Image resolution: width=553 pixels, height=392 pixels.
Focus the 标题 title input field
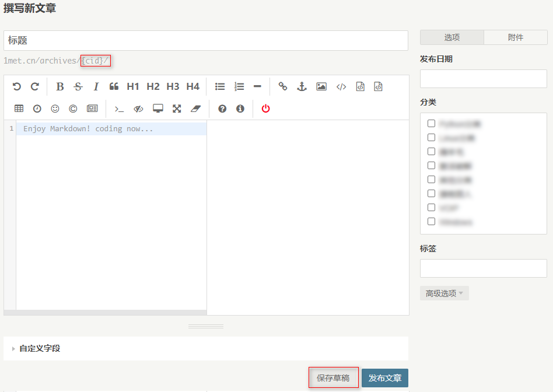coord(206,41)
